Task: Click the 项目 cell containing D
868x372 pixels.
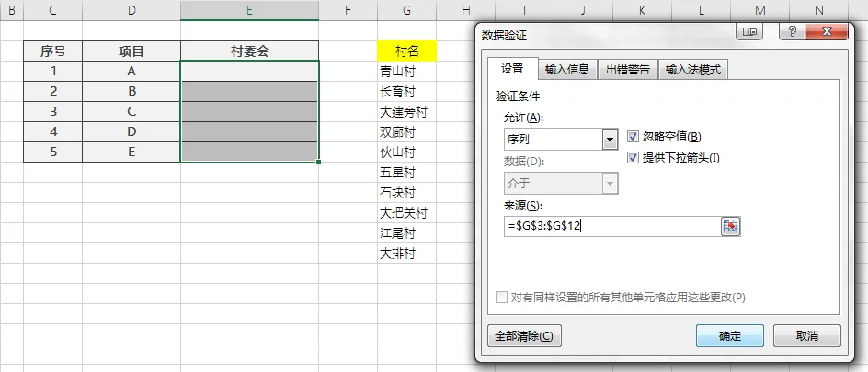Action: pyautogui.click(x=131, y=132)
